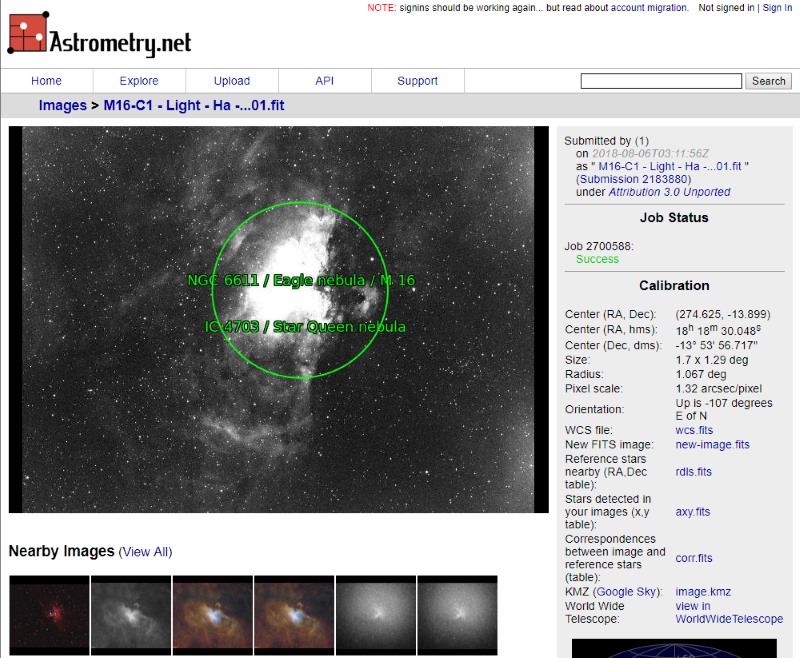800x658 pixels.
Task: Select the center coordinates (274.625, -13.899)
Action: [x=723, y=314]
